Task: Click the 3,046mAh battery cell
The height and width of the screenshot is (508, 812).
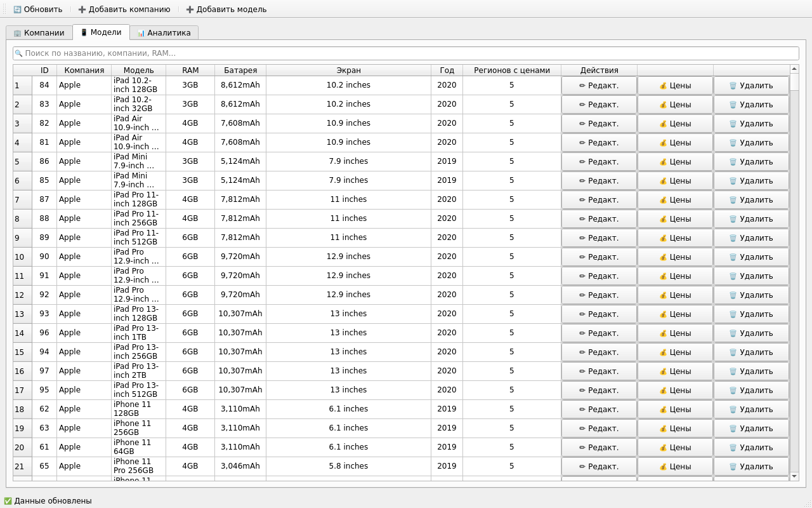Action: 240,466
